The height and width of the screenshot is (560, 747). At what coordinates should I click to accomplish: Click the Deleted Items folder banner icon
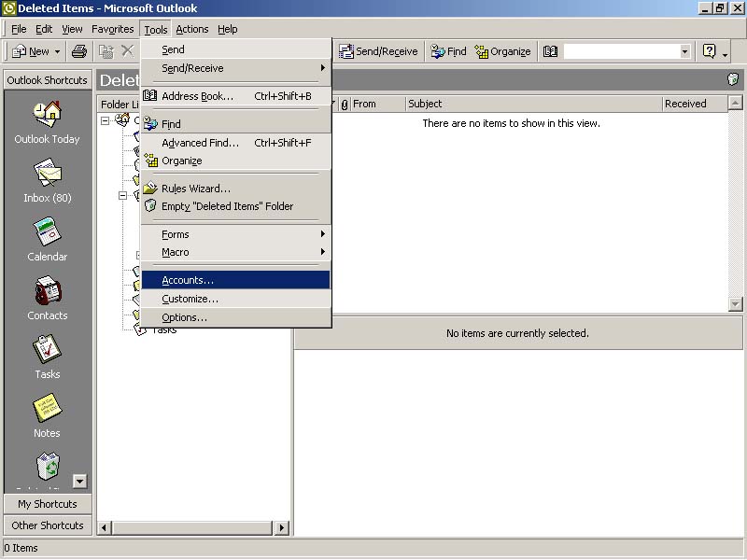[x=733, y=79]
